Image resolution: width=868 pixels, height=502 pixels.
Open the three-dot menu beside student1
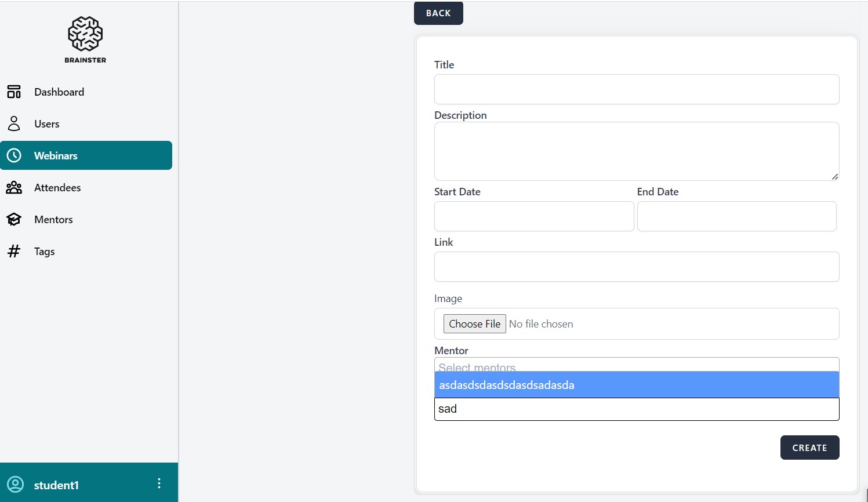click(159, 483)
